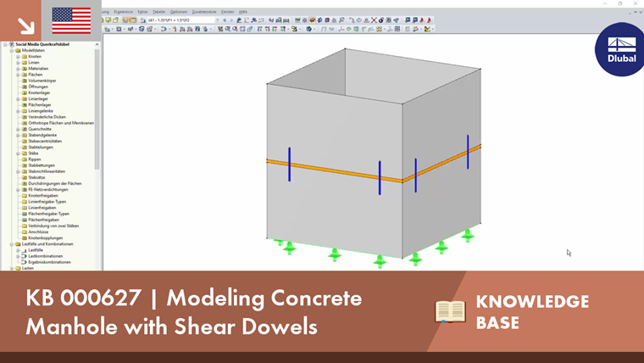This screenshot has width=644, height=363.
Task: Click the Knoten folder icon
Action: [25, 56]
